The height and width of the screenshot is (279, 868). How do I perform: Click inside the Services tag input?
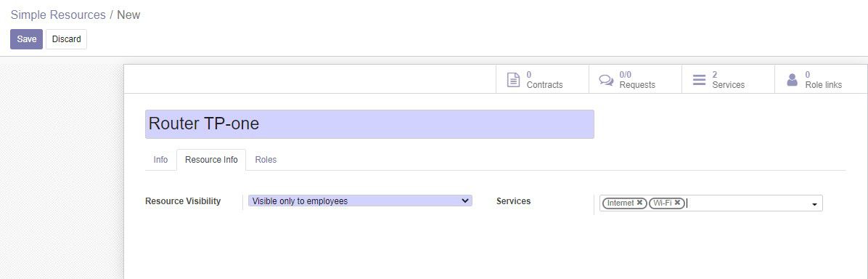(748, 203)
